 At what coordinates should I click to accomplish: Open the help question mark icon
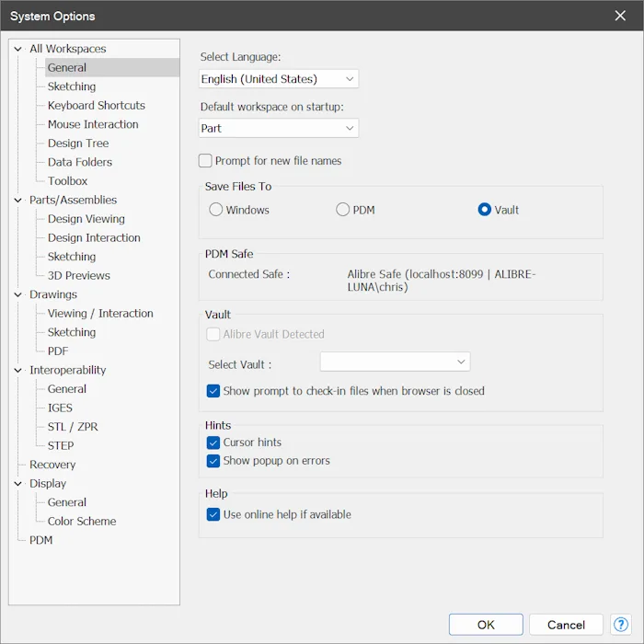620,625
